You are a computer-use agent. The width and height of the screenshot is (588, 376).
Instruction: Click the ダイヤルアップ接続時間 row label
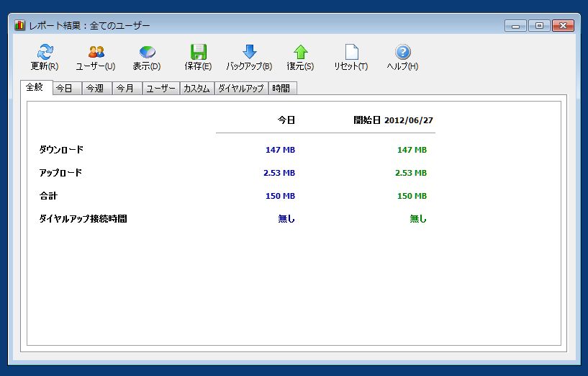pyautogui.click(x=83, y=218)
